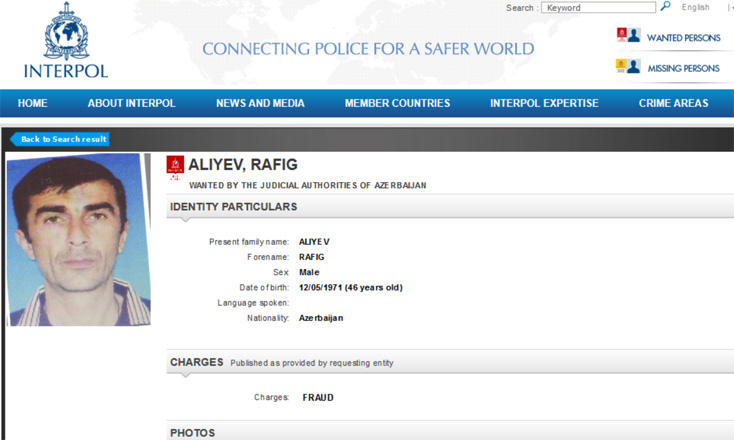Click the Present family name label
This screenshot has width=734, height=440.
pos(249,242)
